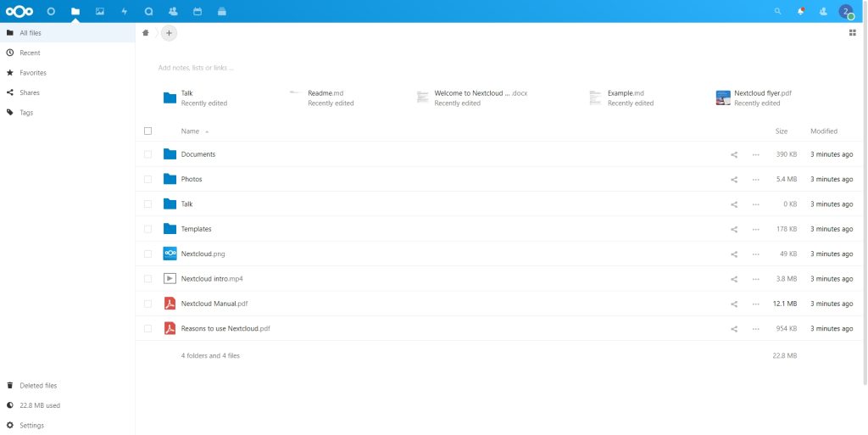Image resolution: width=868 pixels, height=435 pixels.
Task: Open the Contacts app icon in header
Action: coord(173,11)
